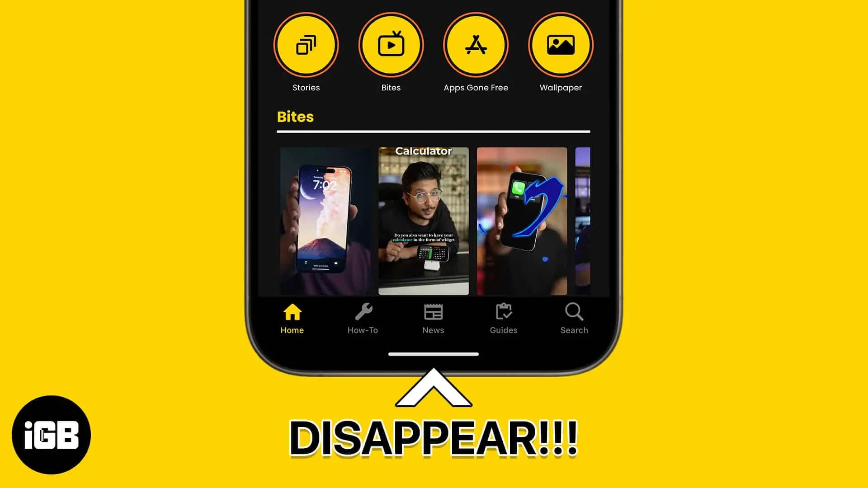Scroll horizontally through Bites cards

(434, 221)
